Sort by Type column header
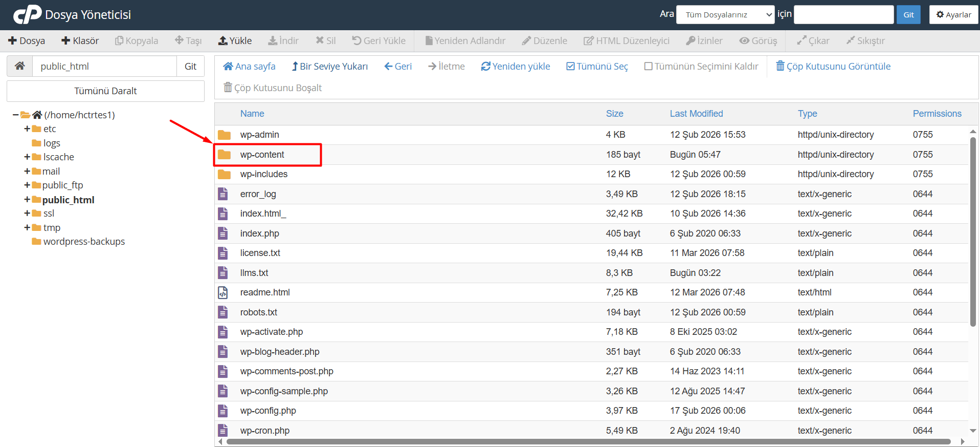The image size is (980, 447). point(807,114)
